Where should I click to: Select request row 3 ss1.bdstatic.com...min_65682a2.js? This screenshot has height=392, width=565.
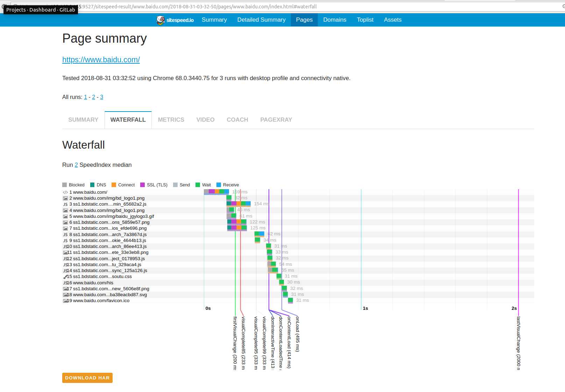298,204
